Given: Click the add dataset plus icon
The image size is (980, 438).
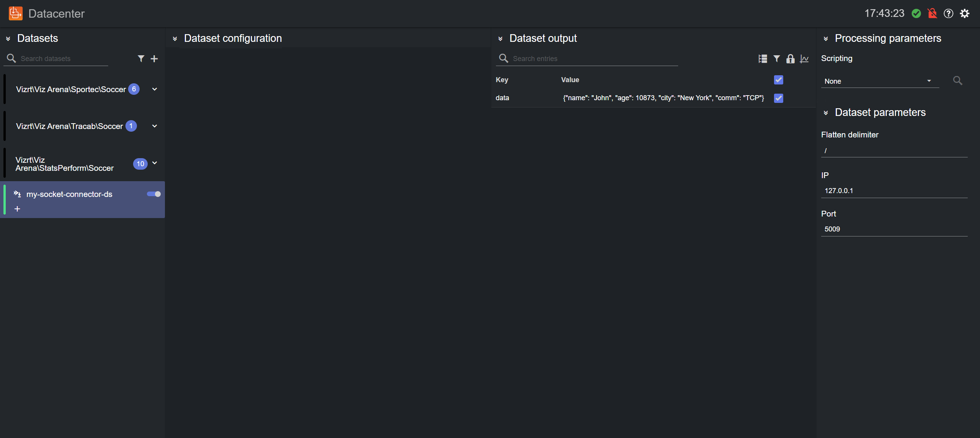Looking at the screenshot, I should tap(154, 59).
